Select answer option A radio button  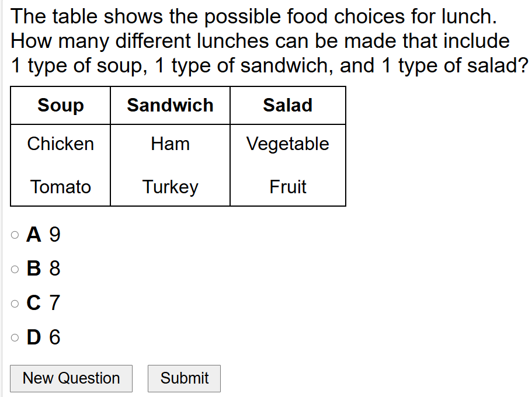[15, 235]
